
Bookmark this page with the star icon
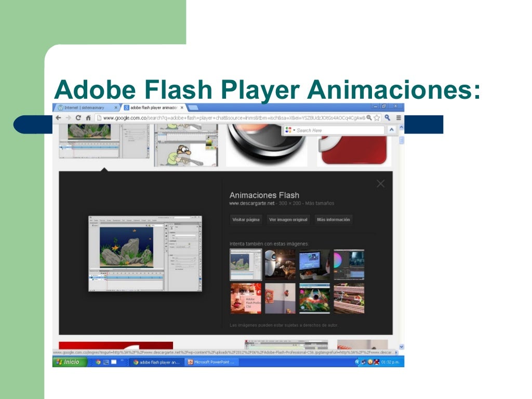377,118
